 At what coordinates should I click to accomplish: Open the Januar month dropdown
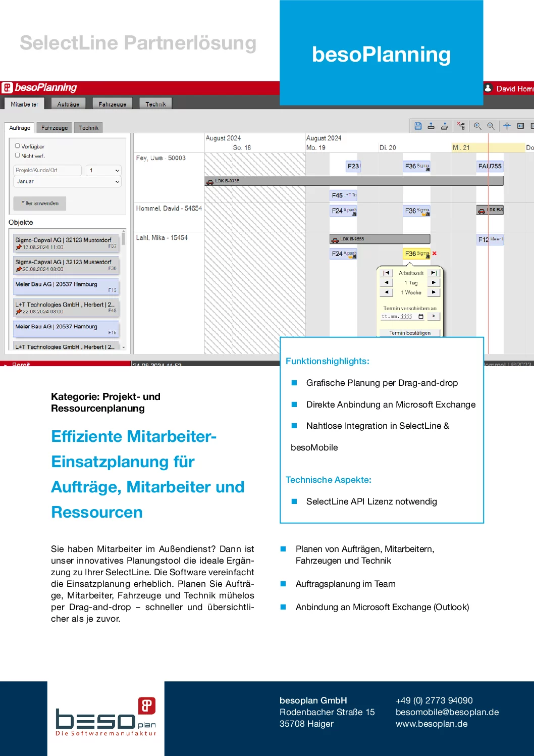click(x=67, y=181)
